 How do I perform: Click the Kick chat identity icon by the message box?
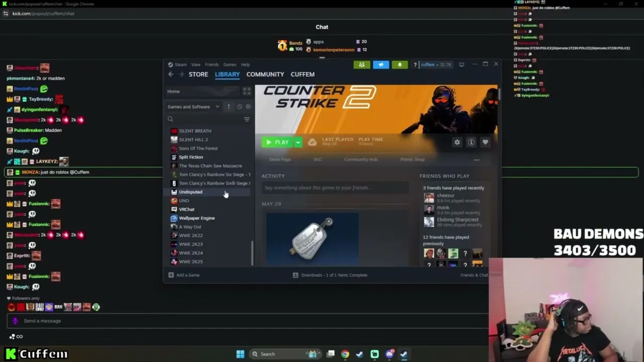click(15, 321)
